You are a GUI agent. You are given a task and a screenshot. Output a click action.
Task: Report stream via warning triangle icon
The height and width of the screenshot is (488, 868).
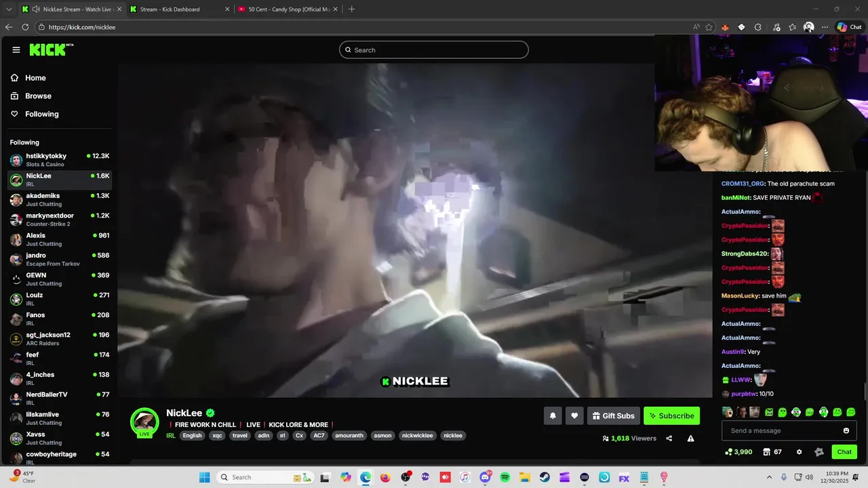[x=690, y=439]
